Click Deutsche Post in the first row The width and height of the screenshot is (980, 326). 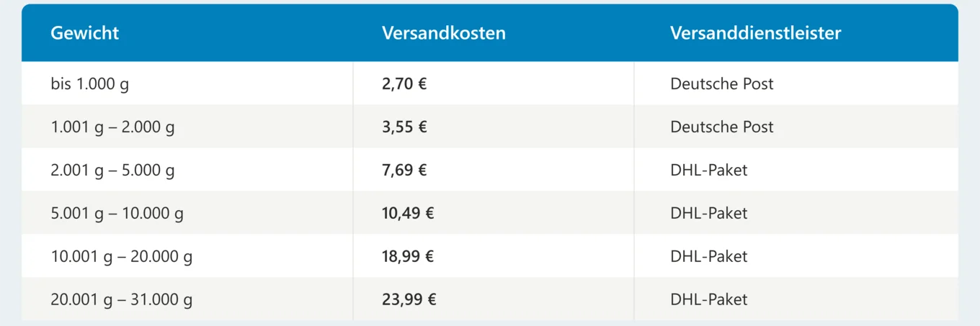[x=722, y=83]
